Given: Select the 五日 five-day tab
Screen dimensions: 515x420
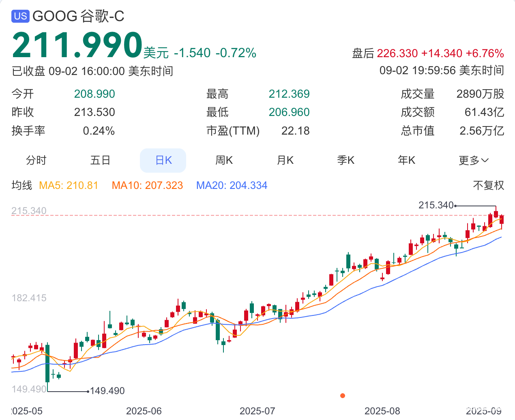Looking at the screenshot, I should [100, 161].
